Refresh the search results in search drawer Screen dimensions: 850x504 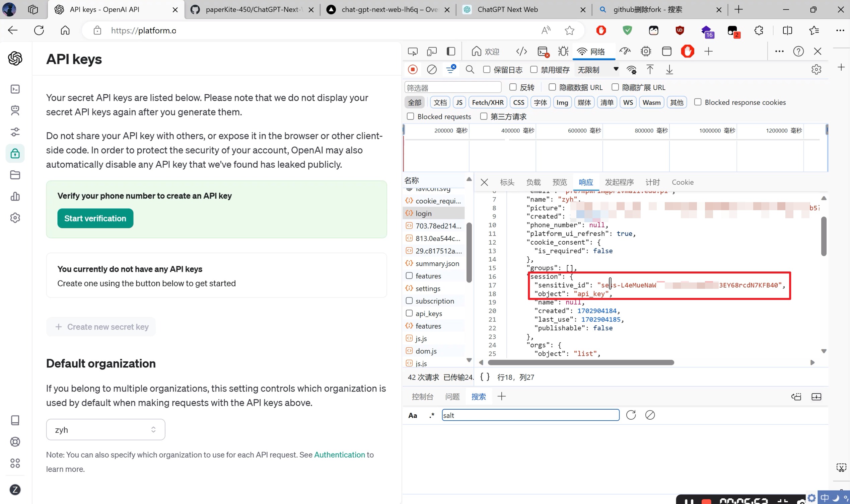point(631,415)
